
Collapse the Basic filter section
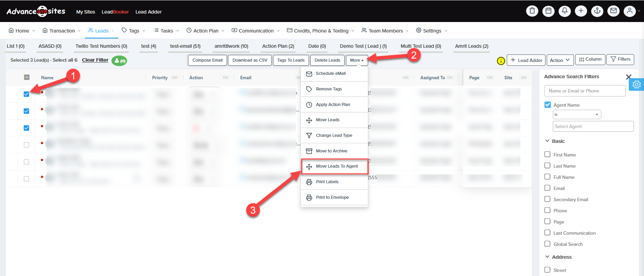[x=547, y=141]
